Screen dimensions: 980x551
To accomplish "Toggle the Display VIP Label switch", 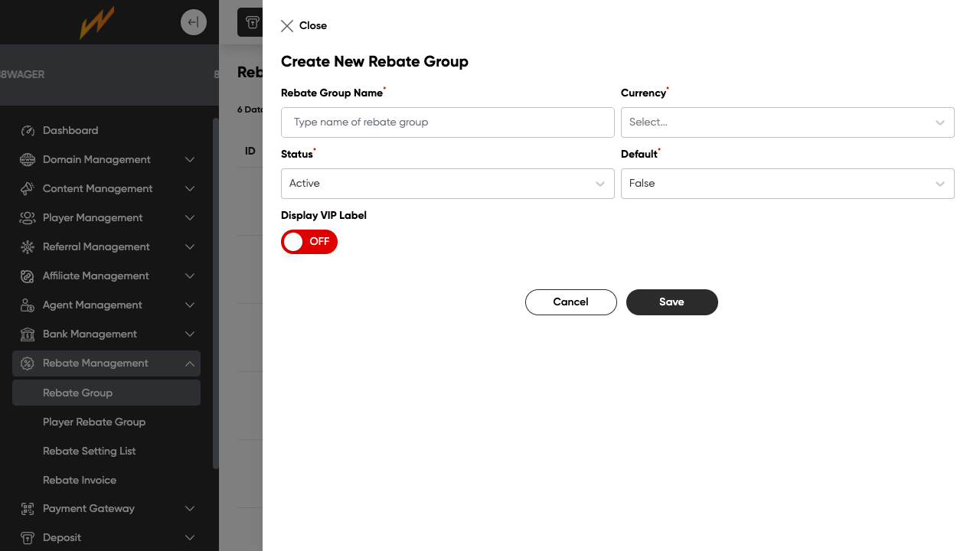I will click(x=309, y=242).
